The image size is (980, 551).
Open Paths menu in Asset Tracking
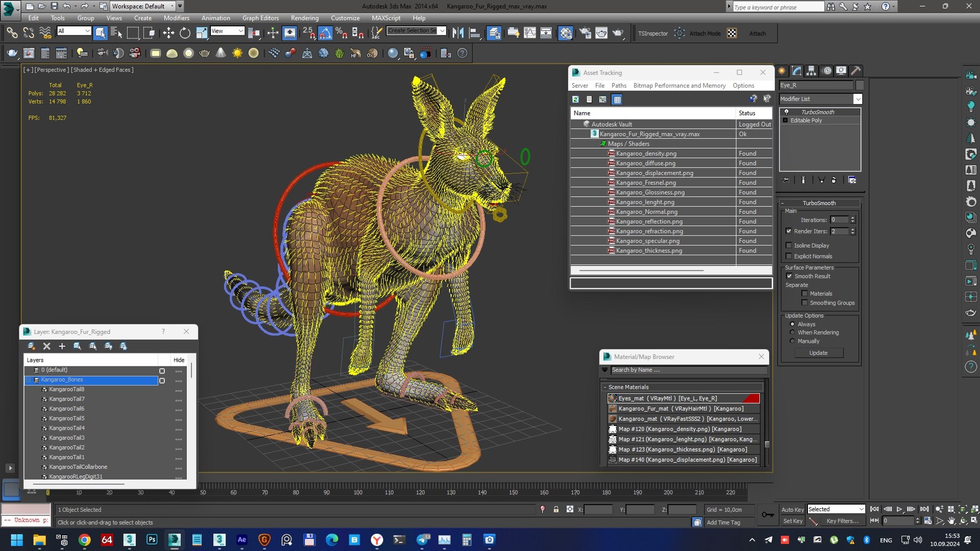pyautogui.click(x=619, y=86)
